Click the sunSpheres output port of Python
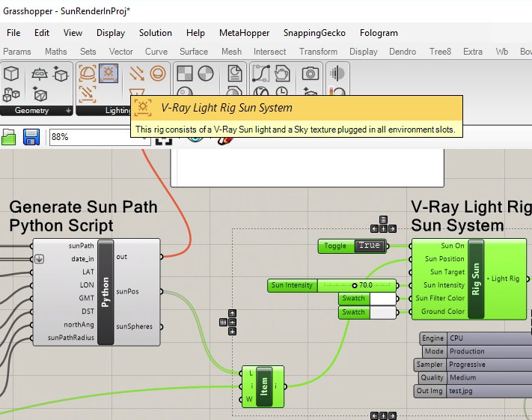 coord(162,326)
